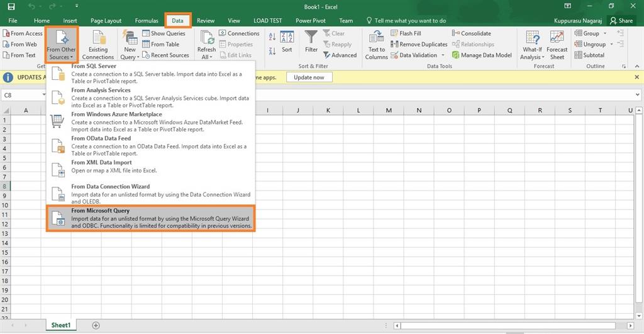Click Subtotal
644x334 pixels.
point(589,55)
